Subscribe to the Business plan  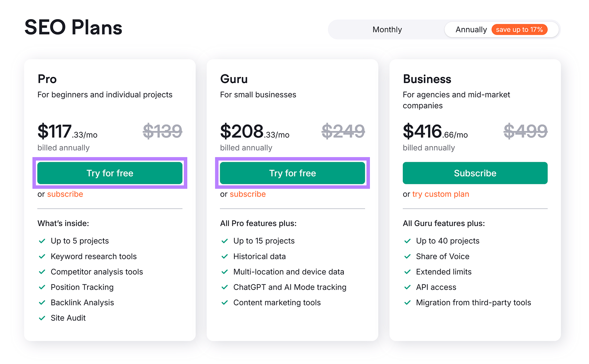tap(475, 173)
